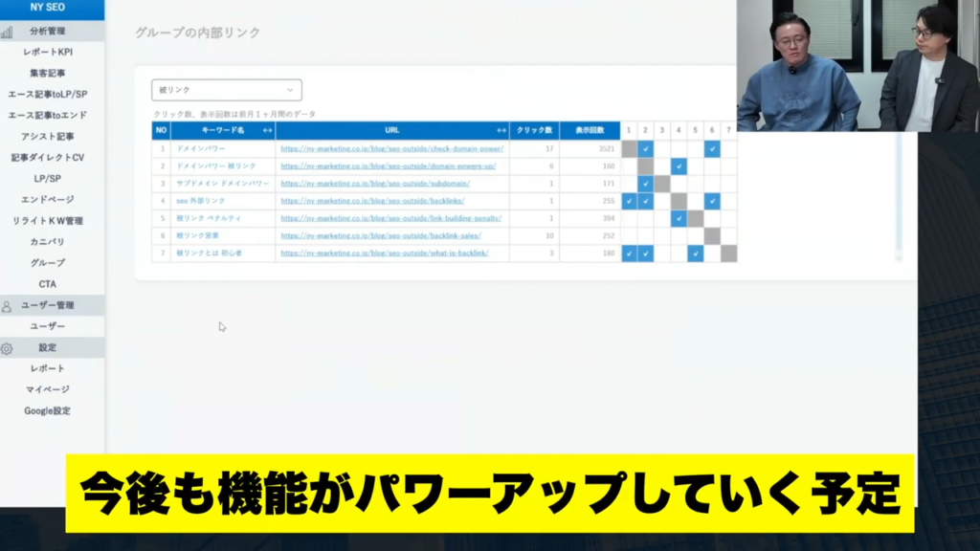The image size is (980, 551).
Task: Select カニバリ from the sidebar menu
Action: pos(48,242)
